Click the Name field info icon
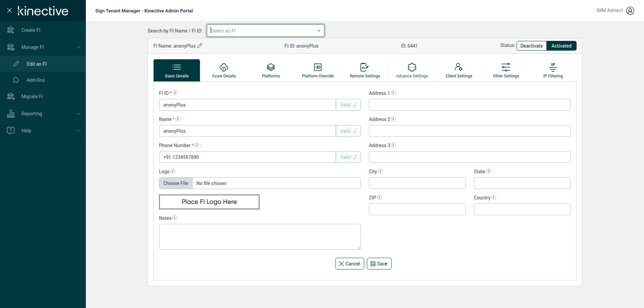Viewport: 644px width, 308px height. point(178,119)
